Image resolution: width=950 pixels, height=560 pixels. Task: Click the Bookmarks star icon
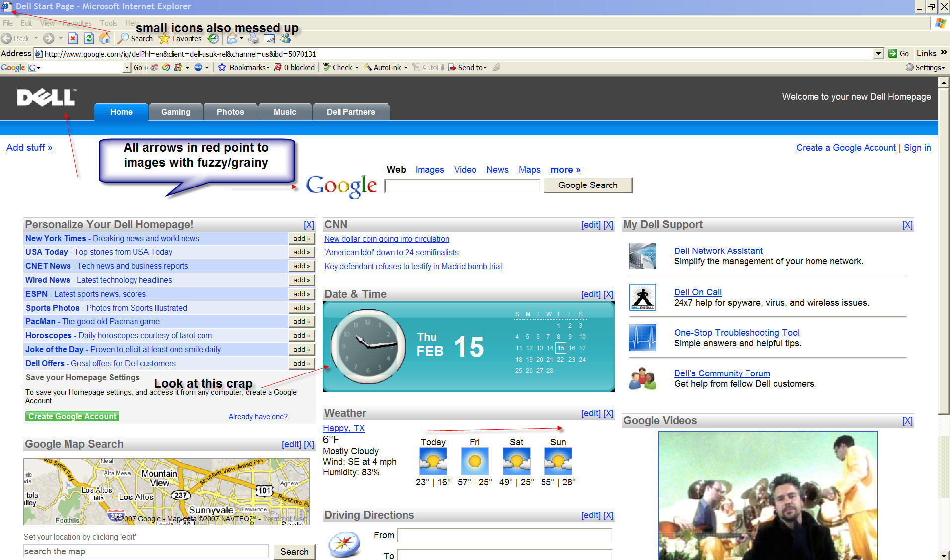pos(222,67)
